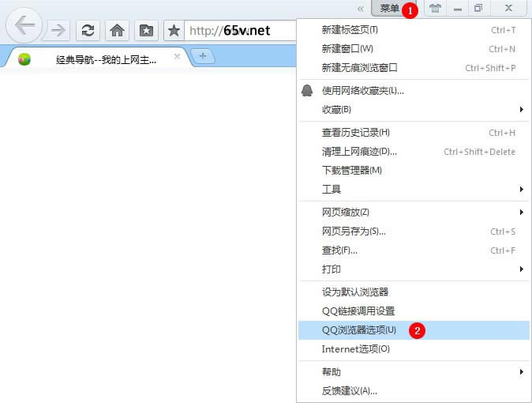Expand the 网页缩放(Z) submenu
532x403 pixels.
click(x=414, y=213)
